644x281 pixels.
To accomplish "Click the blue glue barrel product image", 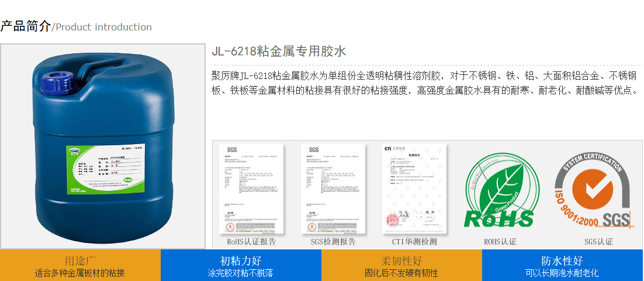I will pos(103,146).
